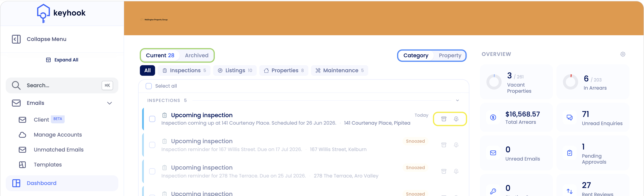Click the Rent Reviews arrows icon
The height and width of the screenshot is (196, 644).
tap(569, 192)
